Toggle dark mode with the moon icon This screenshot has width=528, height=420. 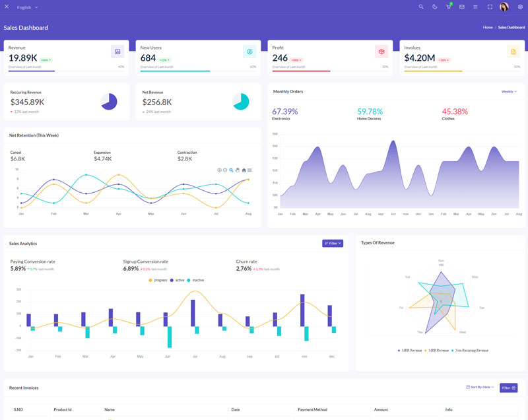click(x=435, y=7)
